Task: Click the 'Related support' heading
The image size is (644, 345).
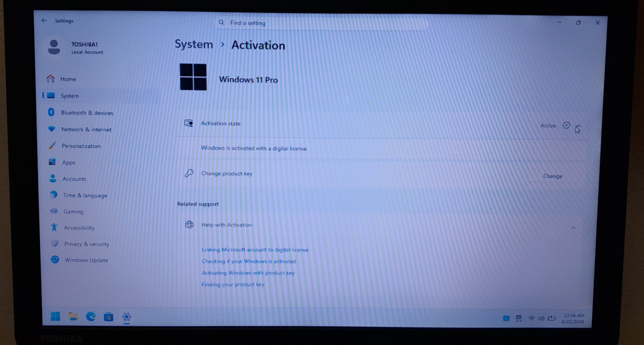Action: [x=198, y=204]
